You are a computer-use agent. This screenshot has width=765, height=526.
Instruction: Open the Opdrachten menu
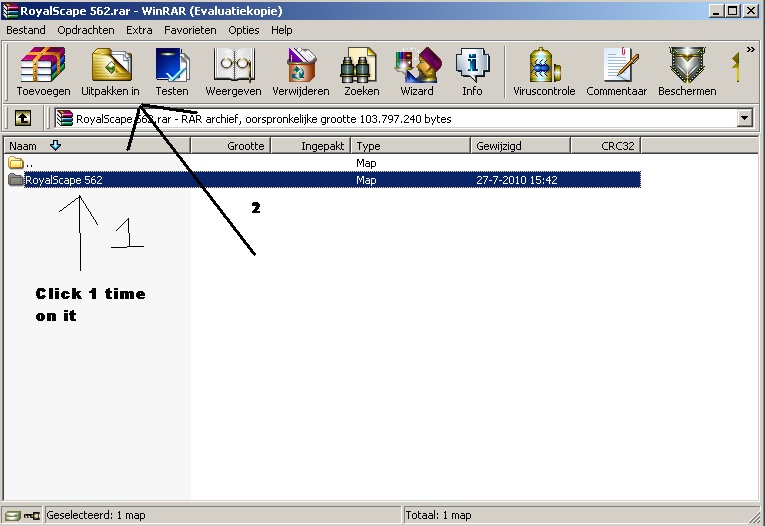click(86, 30)
